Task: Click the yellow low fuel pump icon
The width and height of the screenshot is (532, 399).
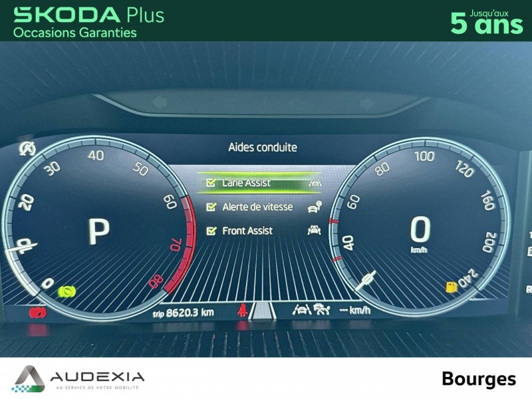Action: pyautogui.click(x=452, y=287)
